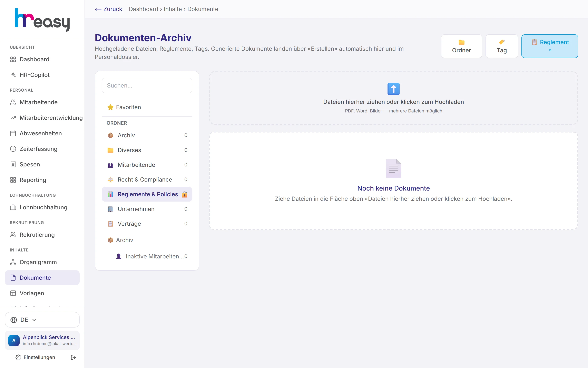The image size is (588, 368).
Task: Open the Alpenblick Services account menu
Action: tap(42, 340)
